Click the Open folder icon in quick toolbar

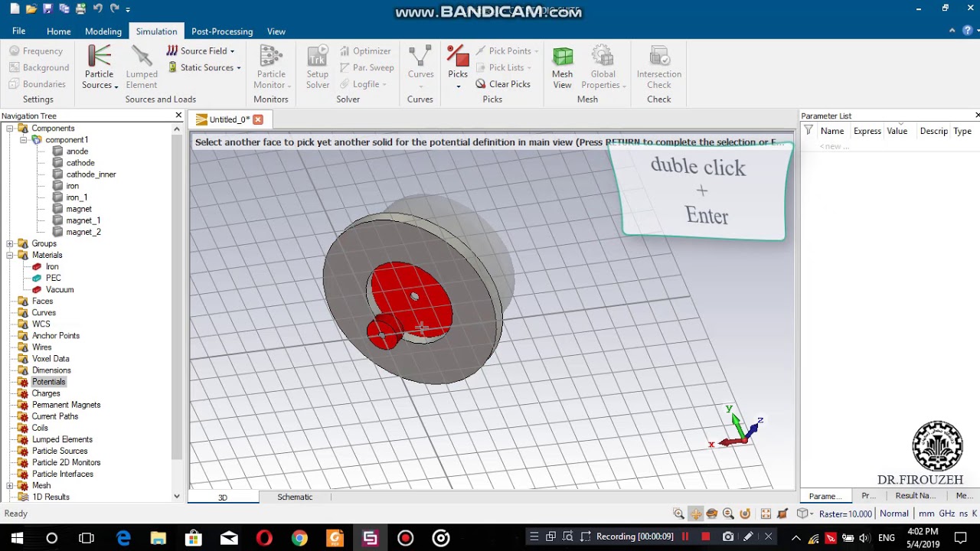[31, 8]
